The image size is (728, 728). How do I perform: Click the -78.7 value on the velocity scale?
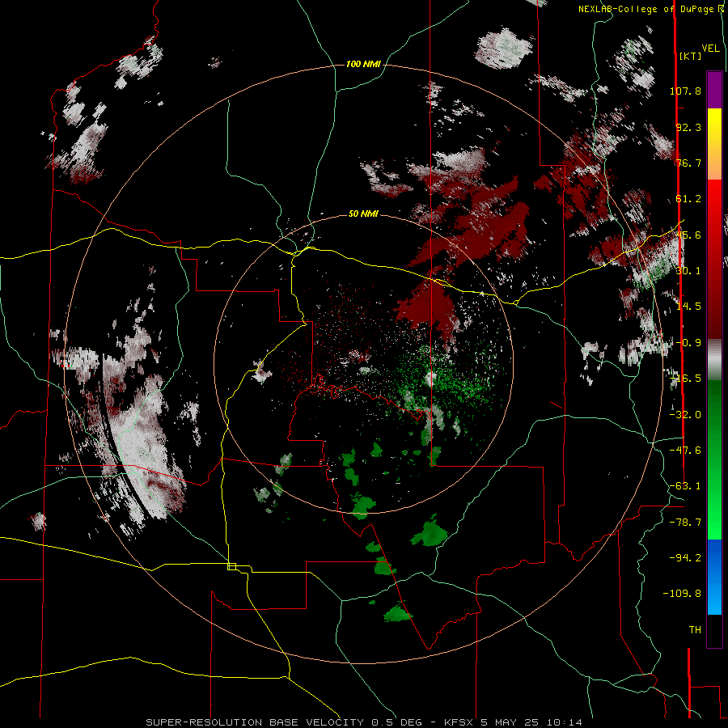685,523
